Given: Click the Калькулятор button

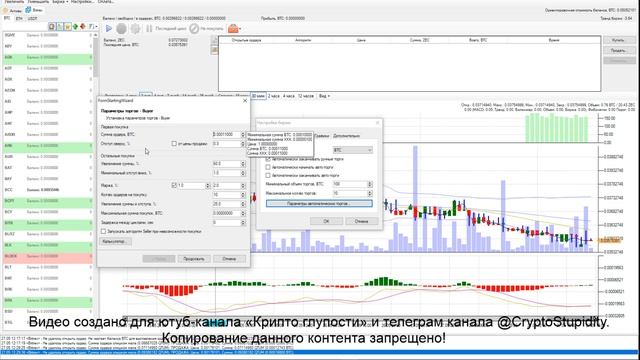Looking at the screenshot, I should (116, 242).
